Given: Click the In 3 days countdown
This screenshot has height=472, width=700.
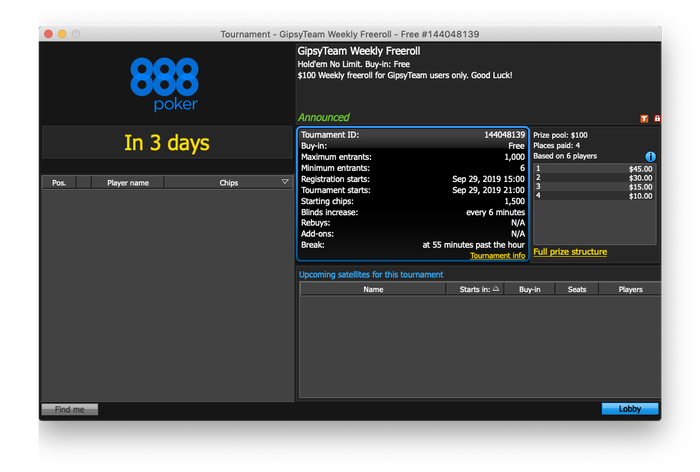Looking at the screenshot, I should point(167,143).
